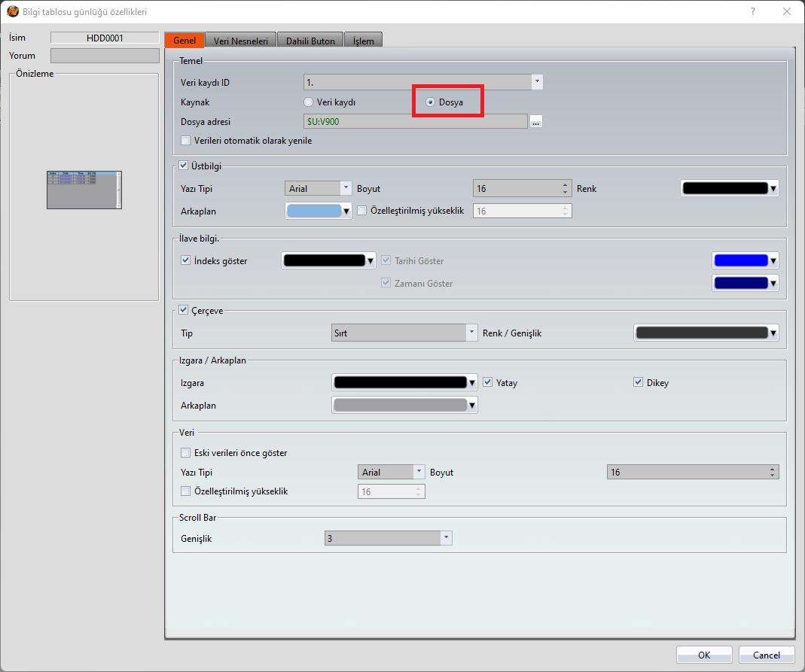
Task: Toggle the İndeks göster checkbox
Action: [x=186, y=261]
